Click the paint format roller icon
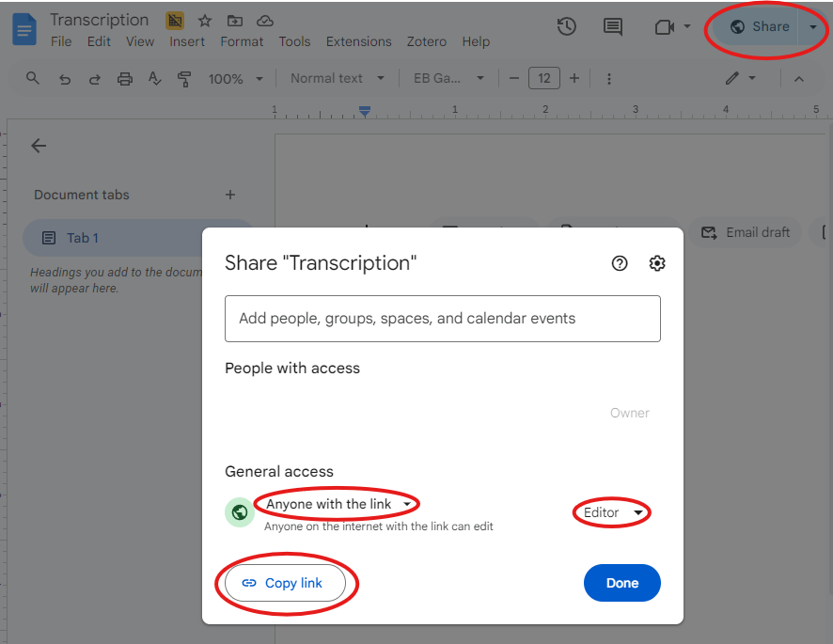 point(184,79)
